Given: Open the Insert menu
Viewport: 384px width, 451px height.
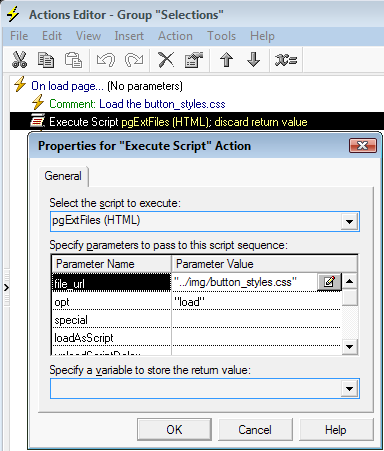Looking at the screenshot, I should click(129, 36).
